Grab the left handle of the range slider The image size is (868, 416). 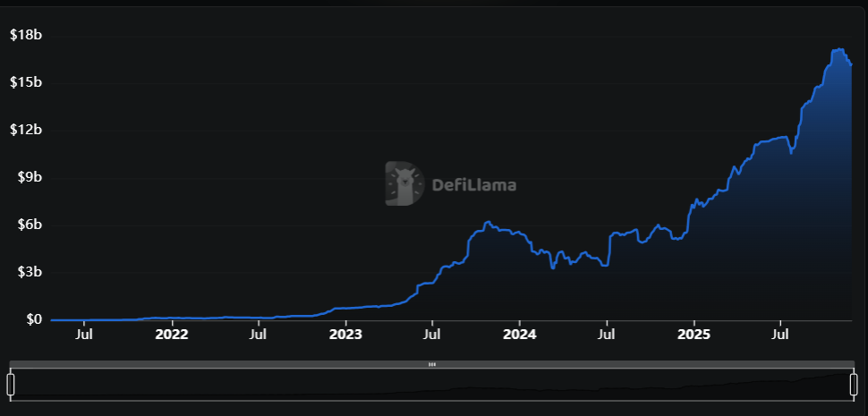tap(10, 385)
